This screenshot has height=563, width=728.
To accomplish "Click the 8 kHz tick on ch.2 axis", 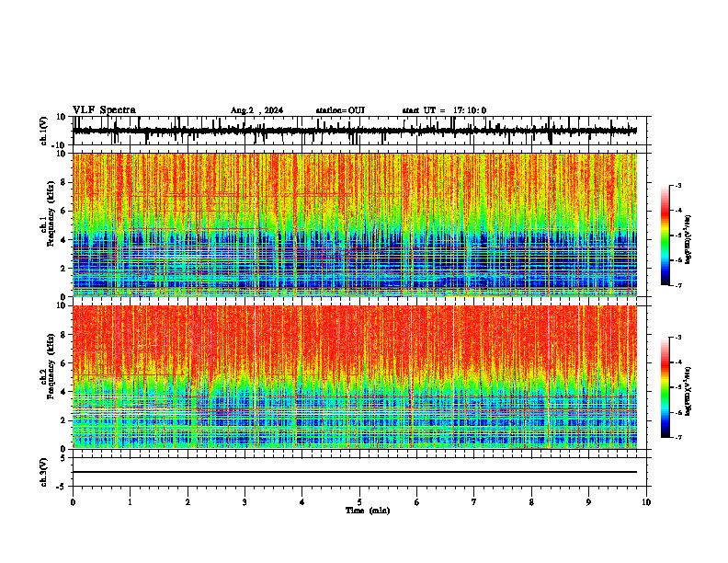I will (63, 335).
